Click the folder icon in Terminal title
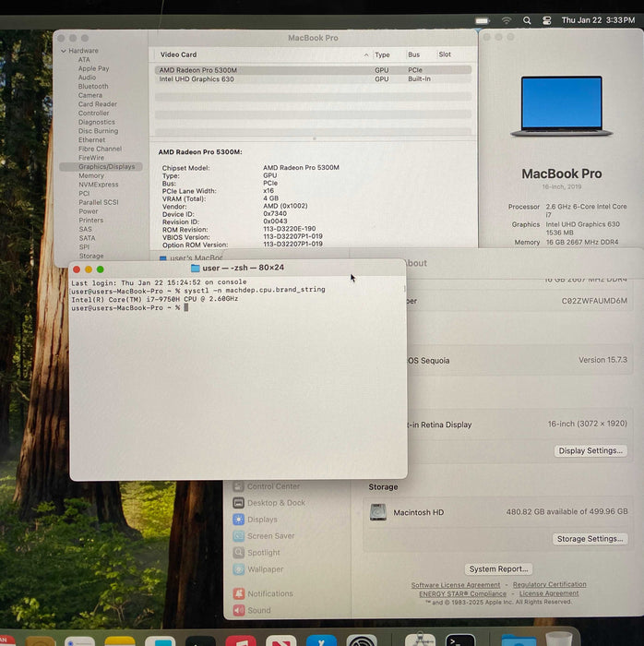Screen dimensions: 644x646 tap(196, 268)
